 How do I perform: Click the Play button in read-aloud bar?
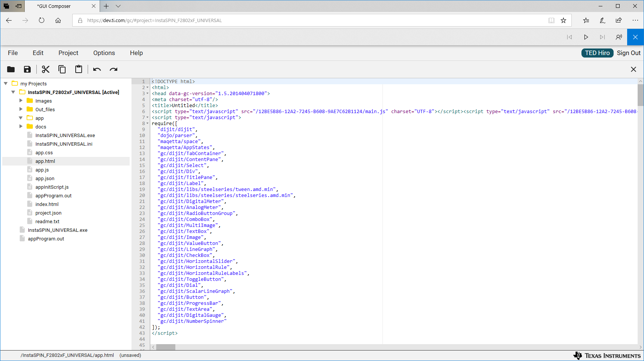(586, 37)
